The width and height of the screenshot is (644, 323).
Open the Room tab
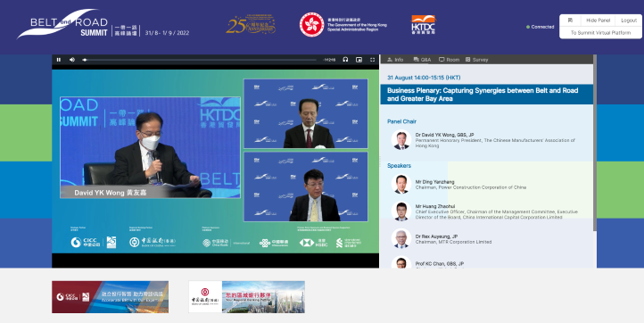pos(449,60)
